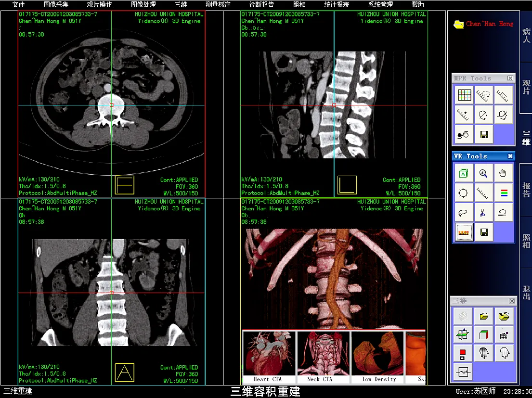Select the low Density preset thumbnail
Image resolution: width=532 pixels, height=398 pixels.
377,357
